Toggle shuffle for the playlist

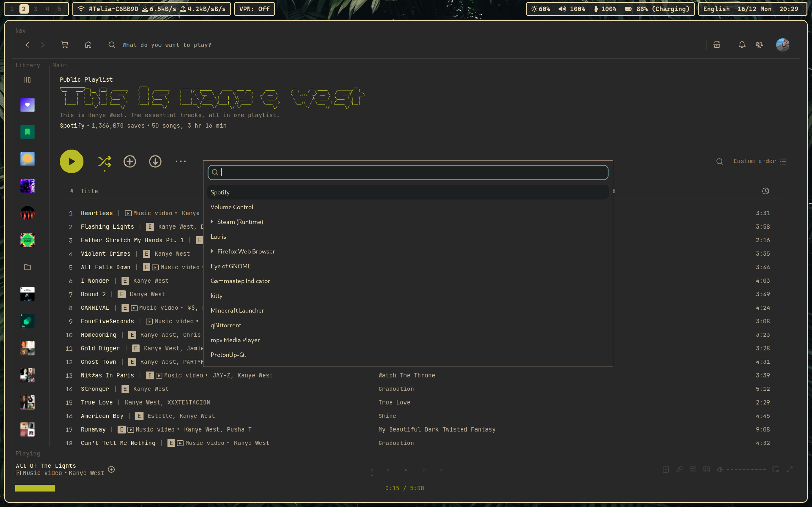(104, 161)
